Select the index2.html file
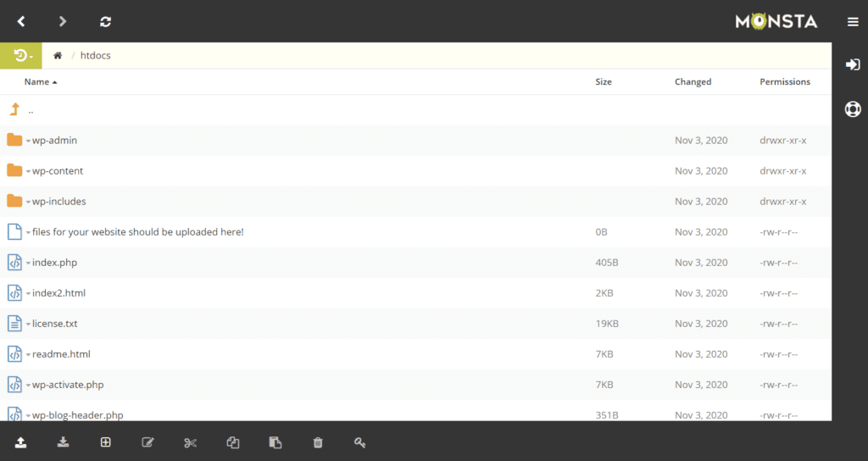 coord(58,292)
